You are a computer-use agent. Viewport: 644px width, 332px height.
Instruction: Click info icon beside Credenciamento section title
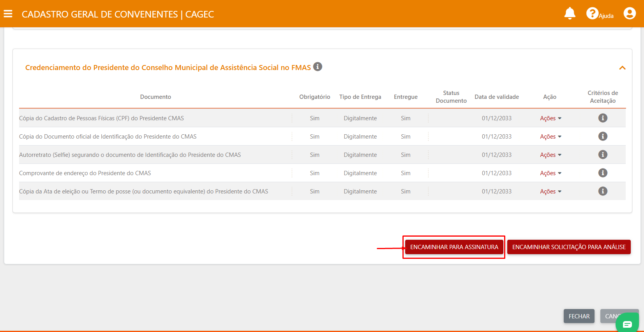318,67
